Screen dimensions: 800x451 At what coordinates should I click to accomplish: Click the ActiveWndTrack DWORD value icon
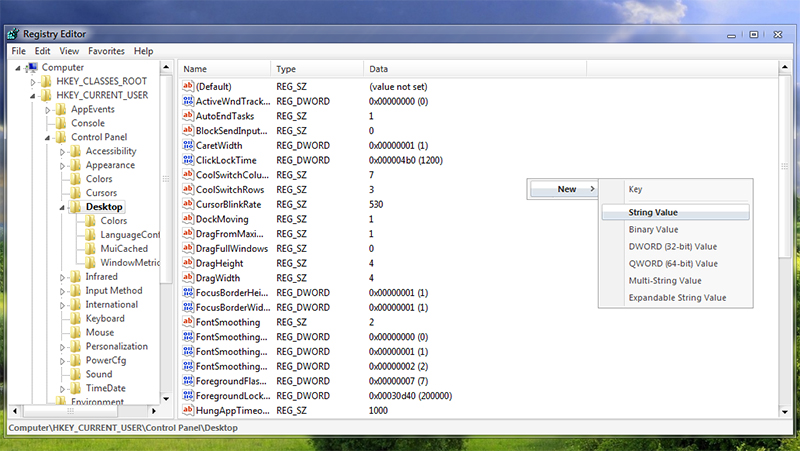pyautogui.click(x=188, y=101)
